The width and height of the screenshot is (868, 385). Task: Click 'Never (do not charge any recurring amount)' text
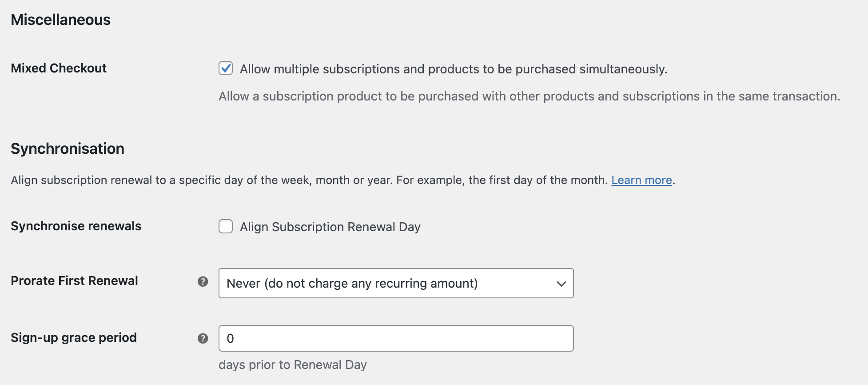tap(352, 284)
